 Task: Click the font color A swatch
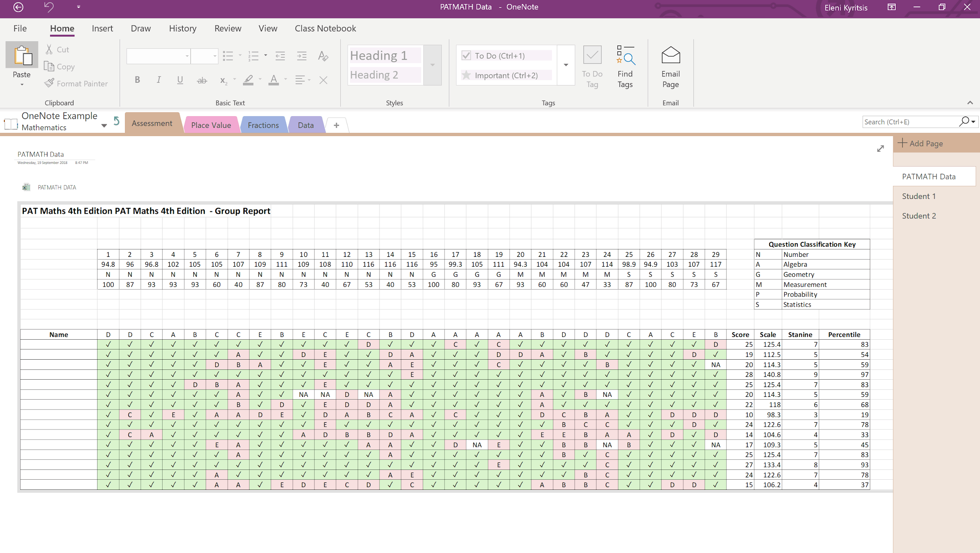pyautogui.click(x=274, y=80)
